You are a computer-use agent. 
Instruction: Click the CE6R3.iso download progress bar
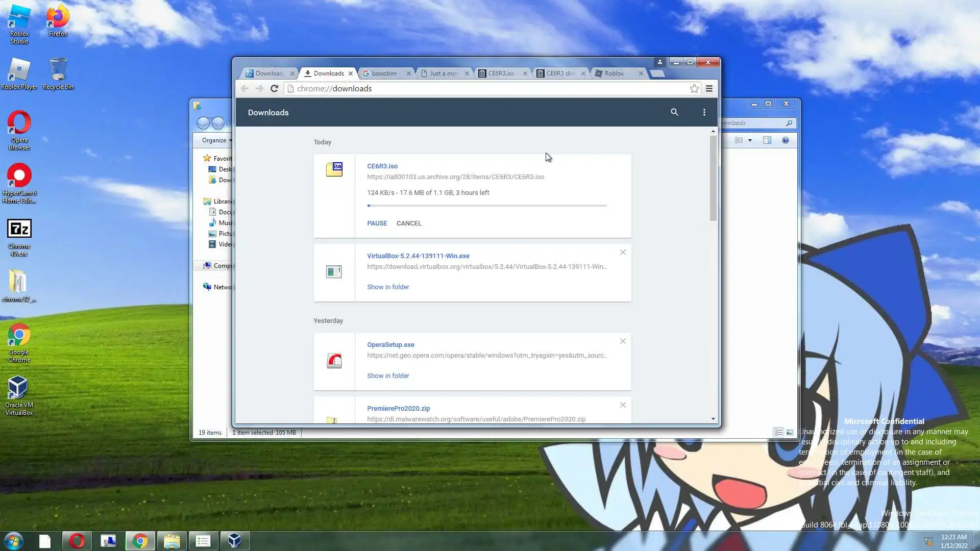pos(486,206)
